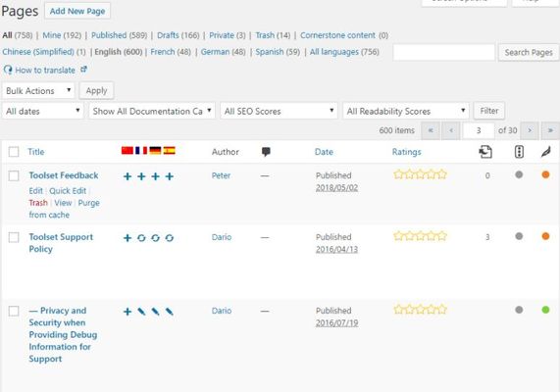Viewport: 560px width, 392px height.
Task: Click the German flag column icon
Action: point(155,151)
